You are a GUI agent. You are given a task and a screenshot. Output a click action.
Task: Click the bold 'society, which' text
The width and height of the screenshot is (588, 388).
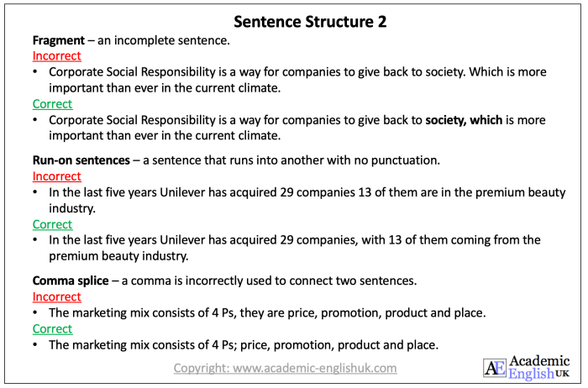click(464, 120)
